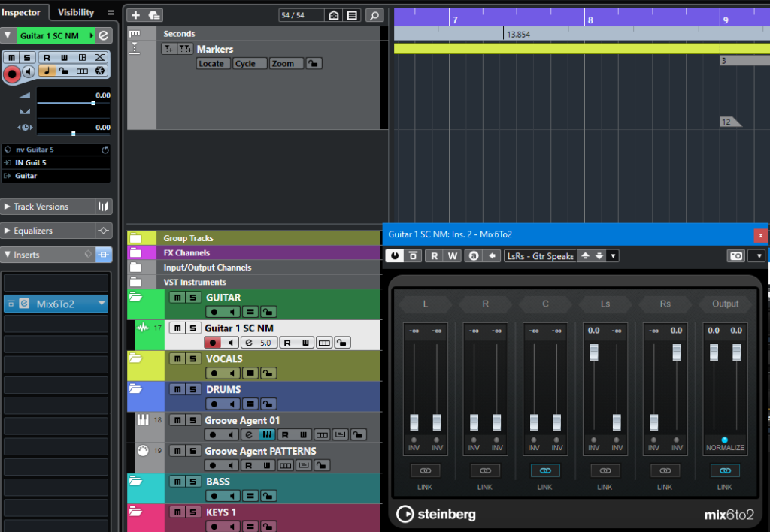Click the Add Marker icon
This screenshot has height=532, width=770.
click(x=168, y=49)
